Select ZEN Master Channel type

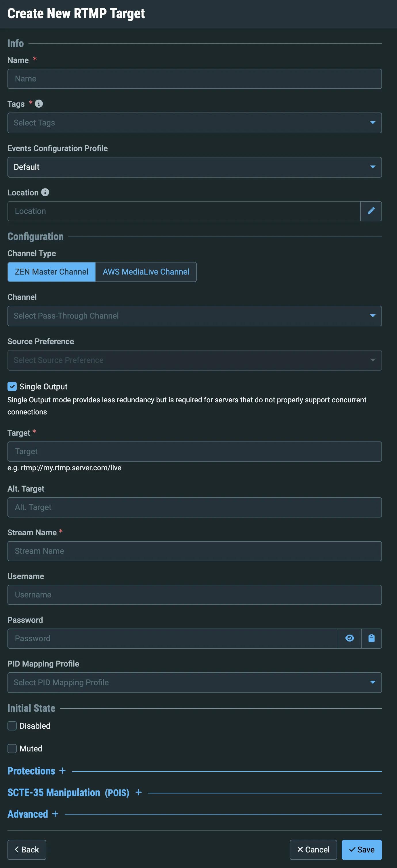51,272
